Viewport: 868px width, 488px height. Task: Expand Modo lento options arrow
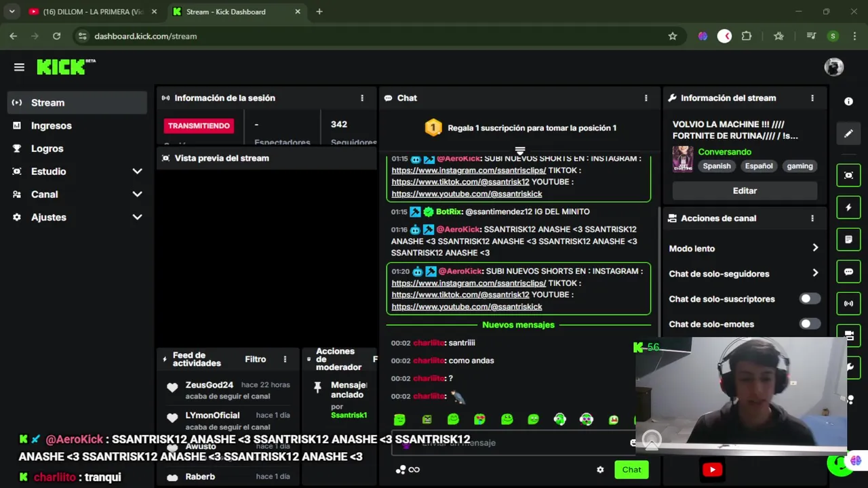pyautogui.click(x=815, y=249)
